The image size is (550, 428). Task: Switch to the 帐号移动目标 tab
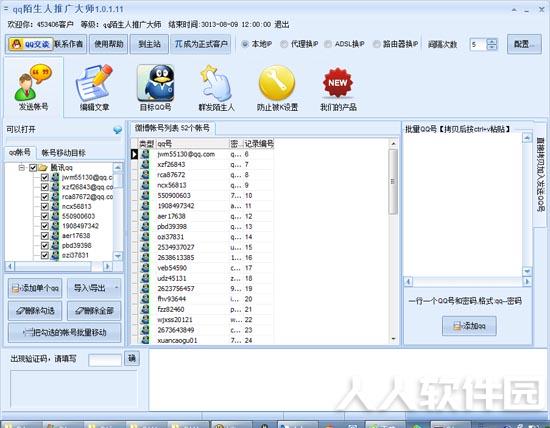click(x=63, y=153)
